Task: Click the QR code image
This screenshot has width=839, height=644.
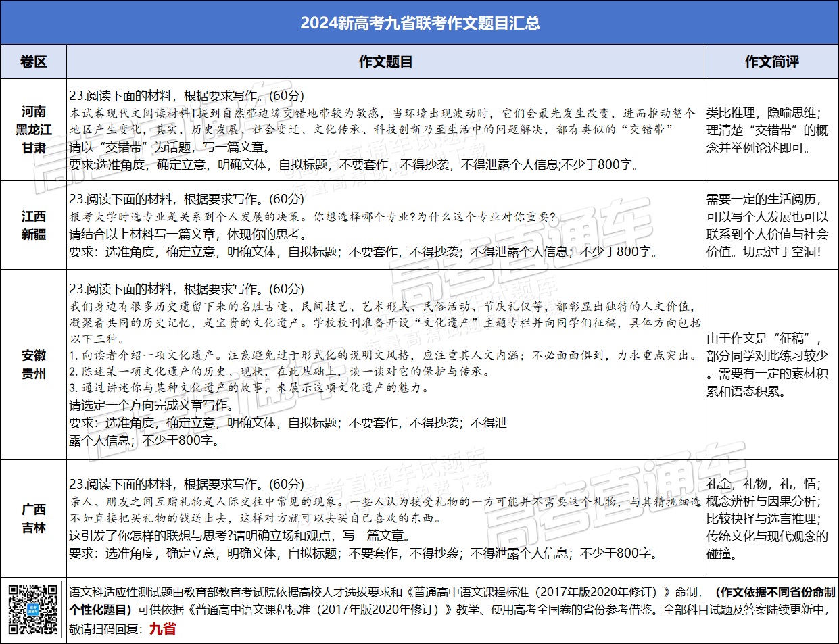Action: 32,609
